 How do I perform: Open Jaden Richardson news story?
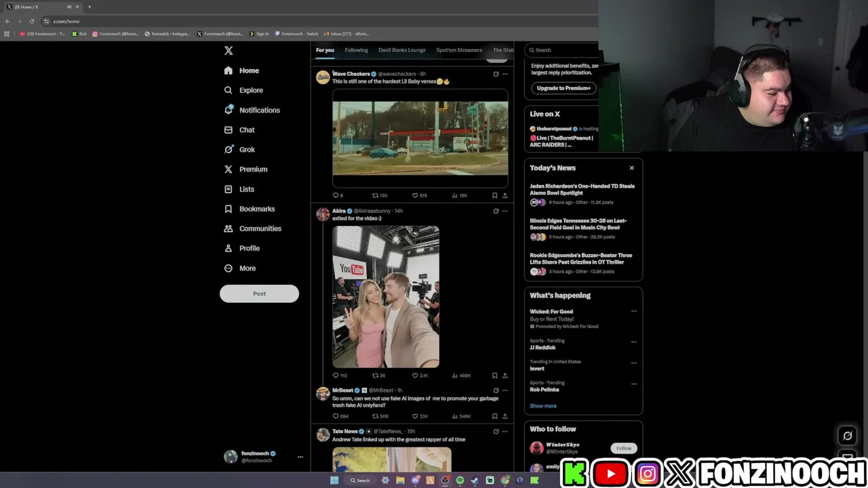(x=583, y=193)
